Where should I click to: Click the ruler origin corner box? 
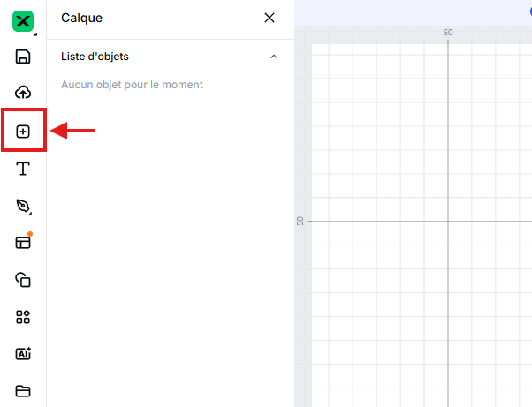click(300, 34)
